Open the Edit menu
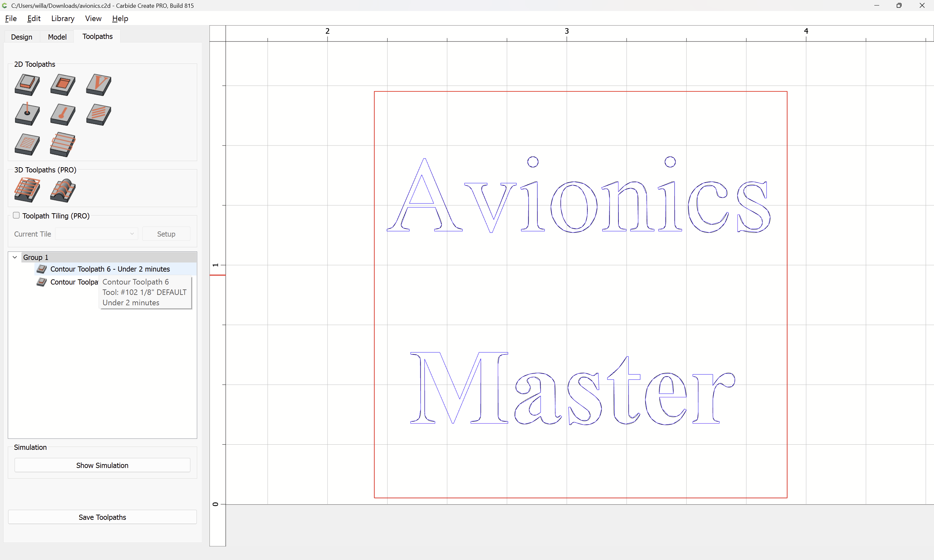Image resolution: width=934 pixels, height=560 pixels. (34, 18)
